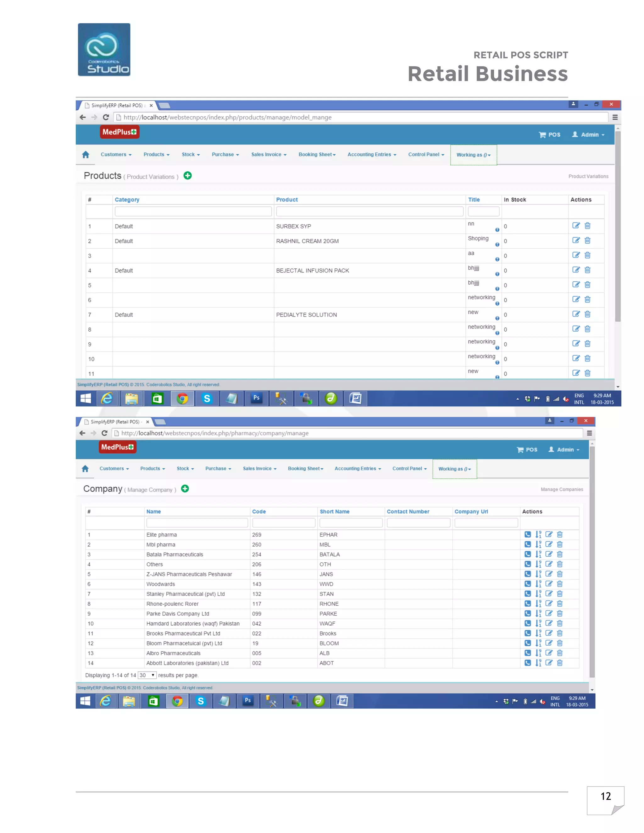Open Chrome menu in products window
The image size is (644, 833).
pos(615,117)
